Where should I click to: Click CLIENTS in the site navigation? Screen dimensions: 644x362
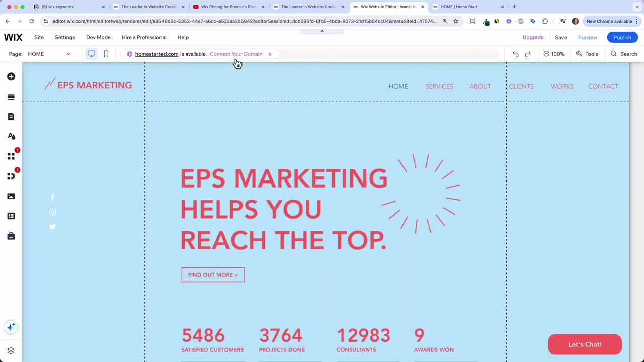521,86
